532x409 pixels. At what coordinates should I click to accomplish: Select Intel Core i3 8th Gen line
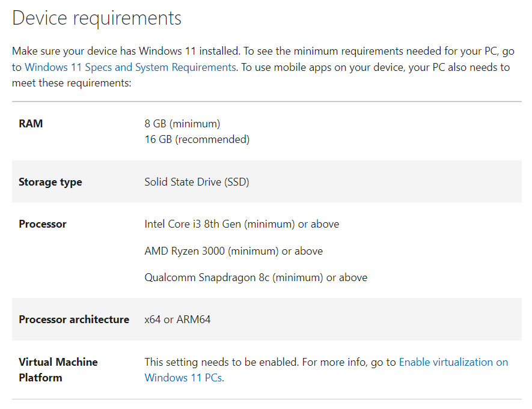point(242,224)
